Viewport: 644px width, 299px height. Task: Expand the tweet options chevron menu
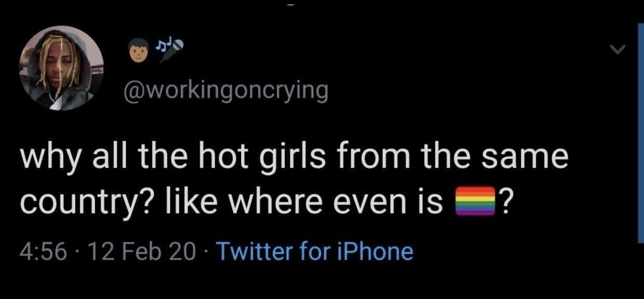618,50
